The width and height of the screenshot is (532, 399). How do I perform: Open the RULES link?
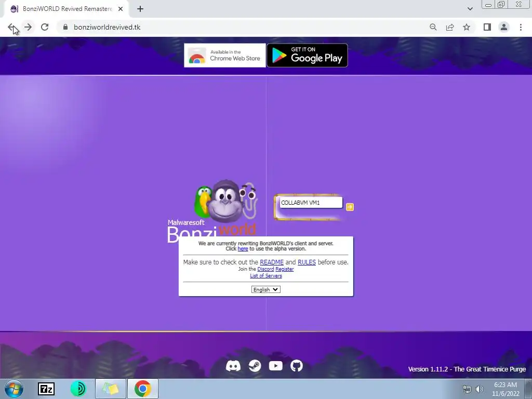tap(307, 262)
